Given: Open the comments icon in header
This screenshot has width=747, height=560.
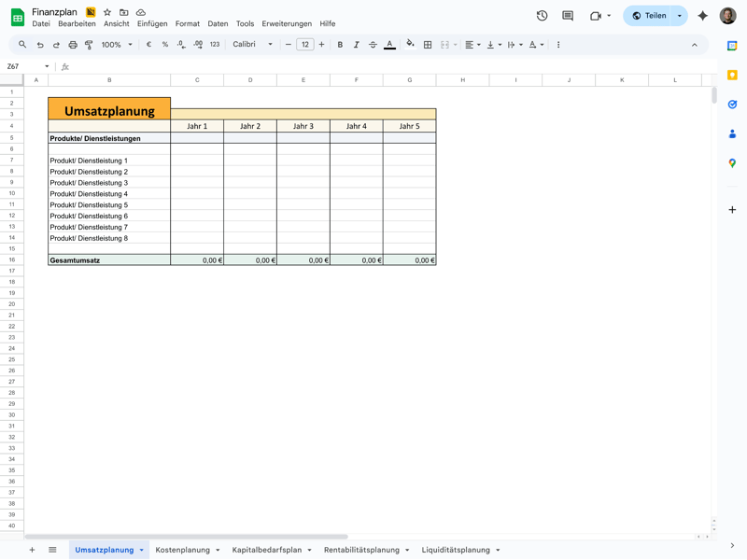Looking at the screenshot, I should pyautogui.click(x=568, y=16).
